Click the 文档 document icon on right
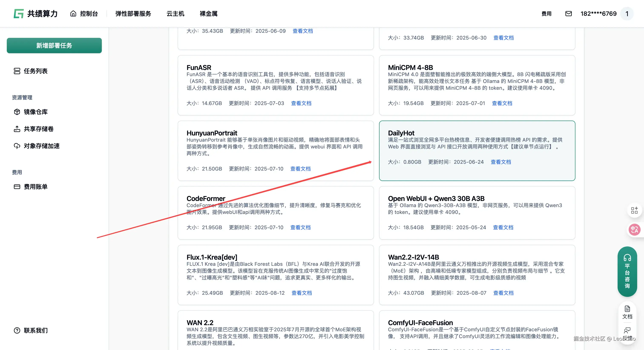This screenshot has height=350, width=644. click(627, 312)
